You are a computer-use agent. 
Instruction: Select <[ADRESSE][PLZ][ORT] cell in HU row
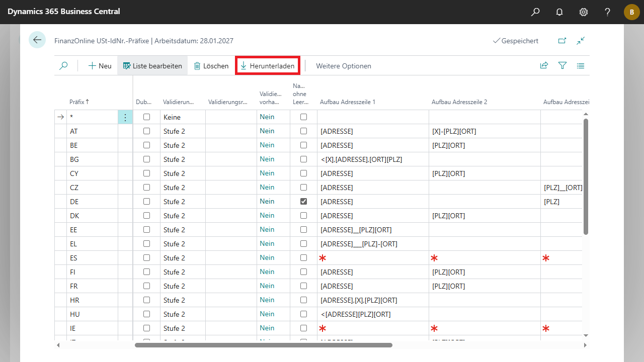coord(373,314)
